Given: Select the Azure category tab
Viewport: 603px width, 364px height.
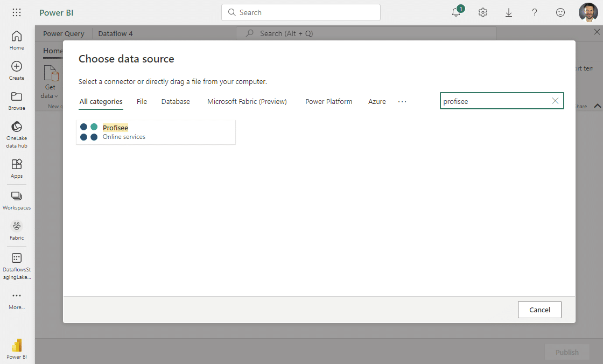Looking at the screenshot, I should [x=377, y=102].
